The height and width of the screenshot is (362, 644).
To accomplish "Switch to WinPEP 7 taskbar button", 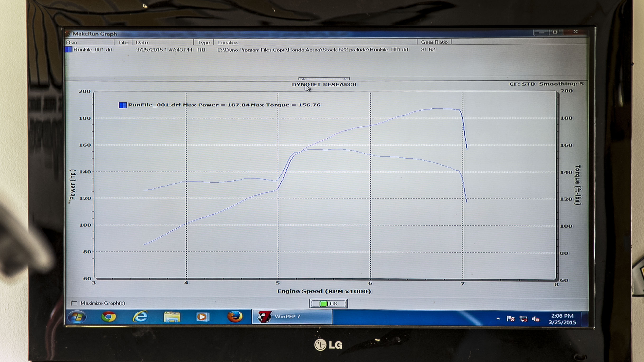I will click(292, 316).
